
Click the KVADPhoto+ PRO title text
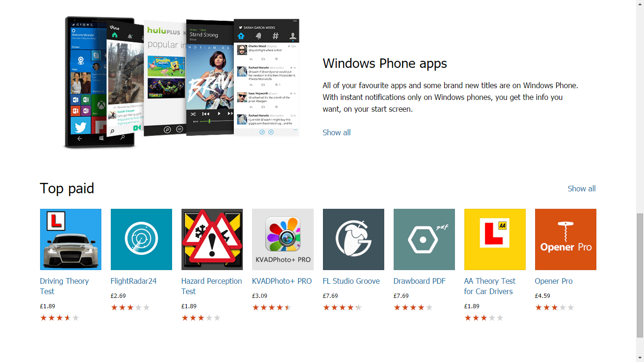[x=282, y=281]
